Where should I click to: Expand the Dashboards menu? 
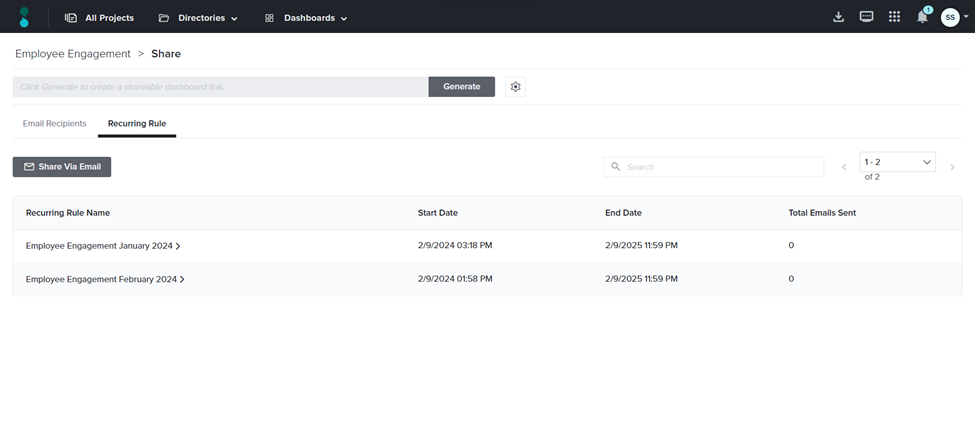(306, 18)
